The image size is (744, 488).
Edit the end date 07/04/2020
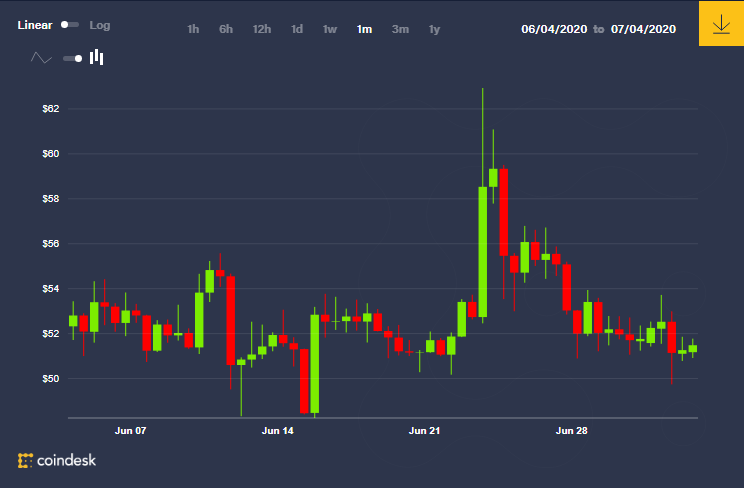point(643,29)
